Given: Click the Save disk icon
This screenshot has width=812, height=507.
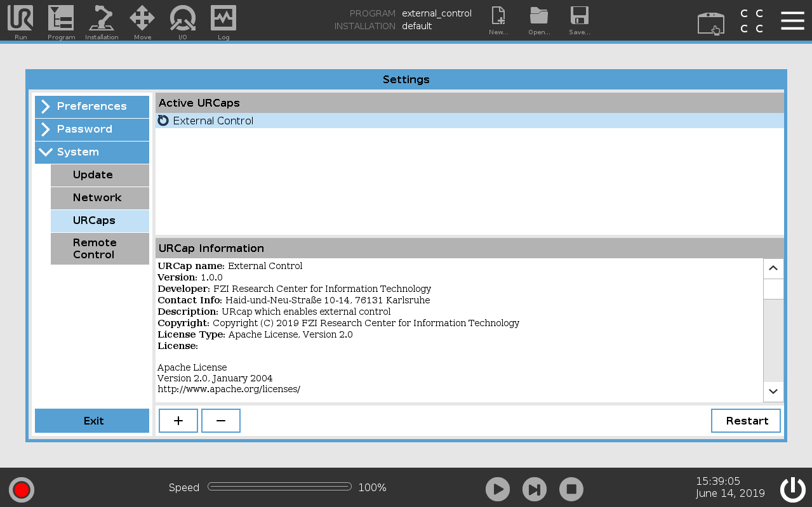Looking at the screenshot, I should (x=579, y=19).
